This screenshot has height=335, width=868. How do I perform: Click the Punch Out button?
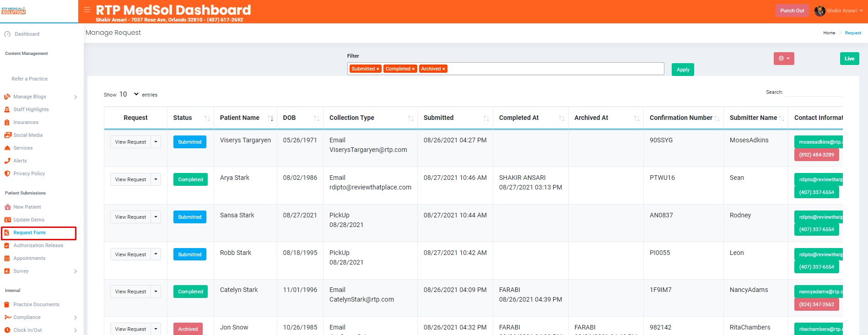[792, 11]
